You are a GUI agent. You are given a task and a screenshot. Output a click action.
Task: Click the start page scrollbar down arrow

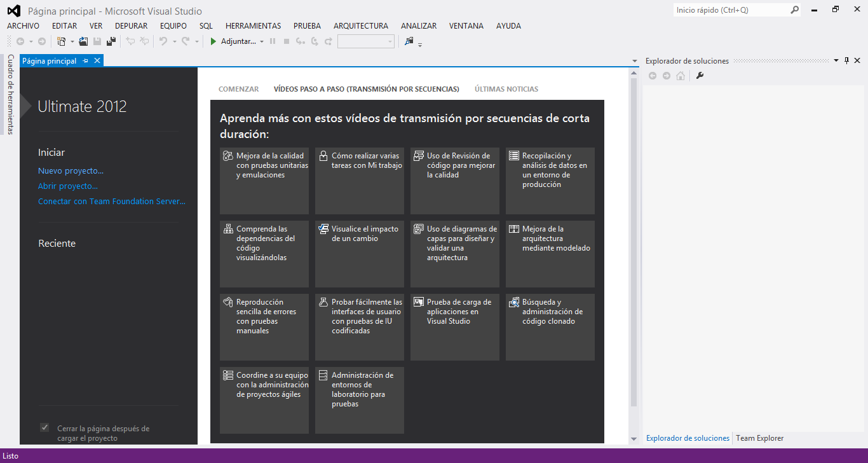[634, 439]
